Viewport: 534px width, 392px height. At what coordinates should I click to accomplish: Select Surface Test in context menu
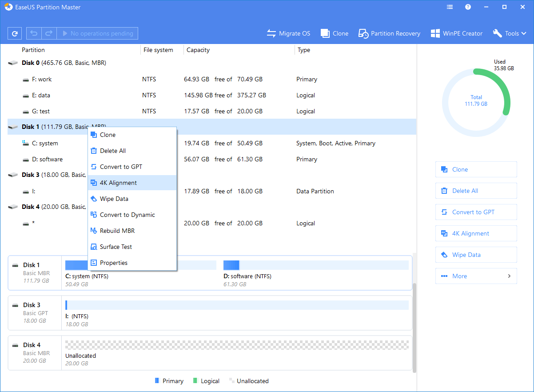[116, 247]
